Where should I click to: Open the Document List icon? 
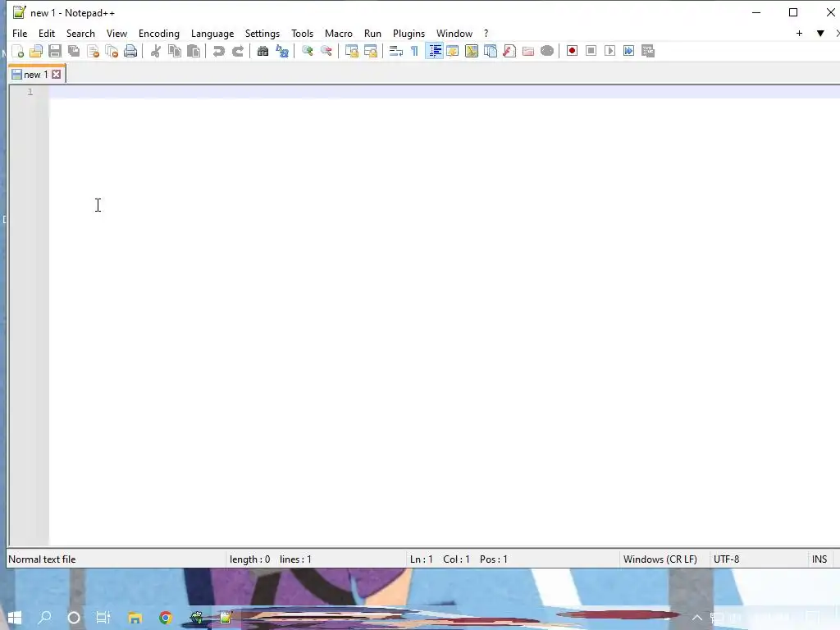[491, 52]
